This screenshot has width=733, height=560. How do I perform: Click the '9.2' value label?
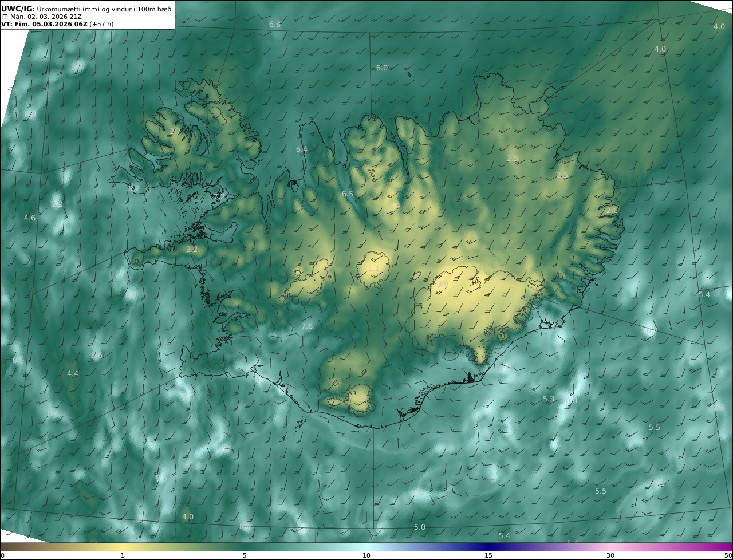[57, 204]
